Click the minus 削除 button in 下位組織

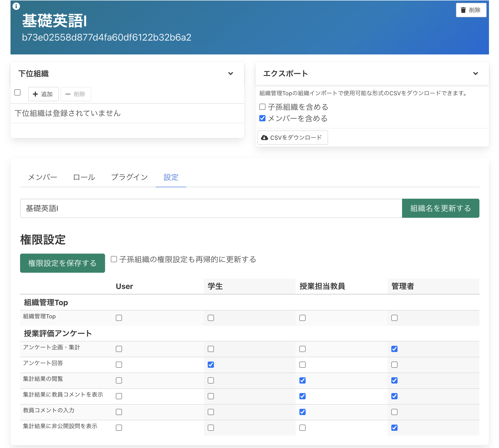tap(76, 94)
